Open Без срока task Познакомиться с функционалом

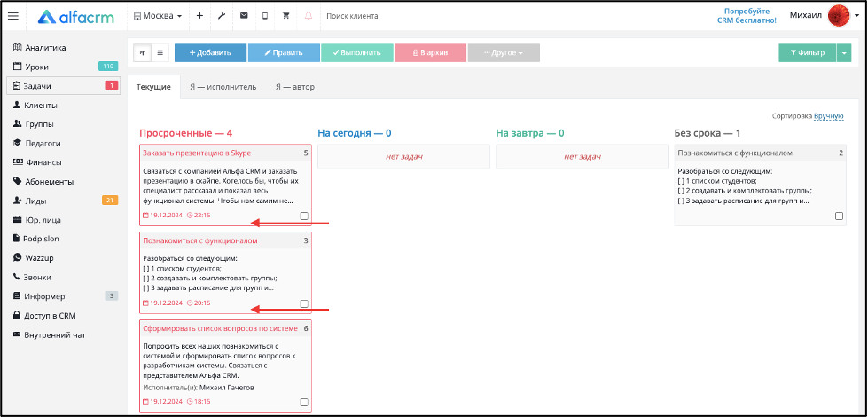pyautogui.click(x=736, y=153)
